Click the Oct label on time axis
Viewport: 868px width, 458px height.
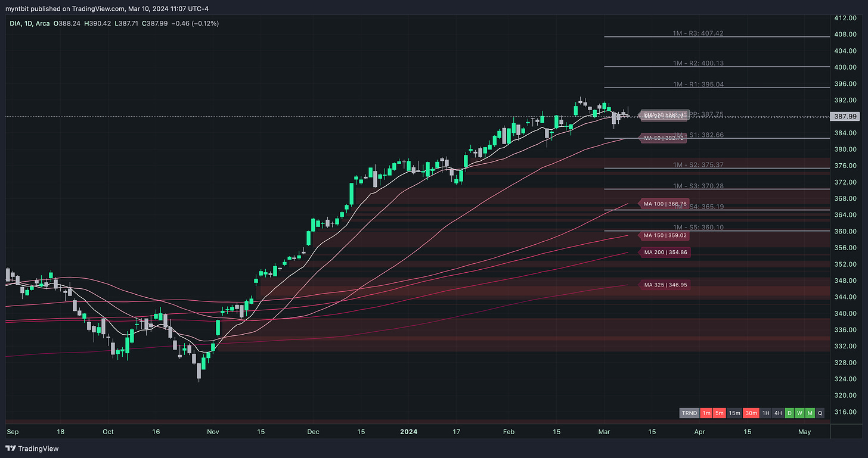pyautogui.click(x=108, y=431)
